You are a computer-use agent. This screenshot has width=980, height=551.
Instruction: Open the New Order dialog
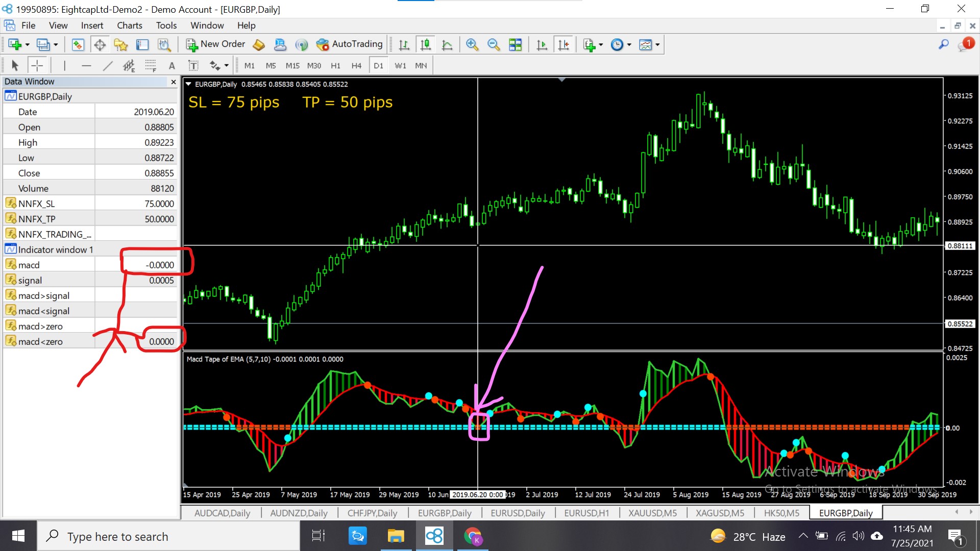[x=215, y=44]
